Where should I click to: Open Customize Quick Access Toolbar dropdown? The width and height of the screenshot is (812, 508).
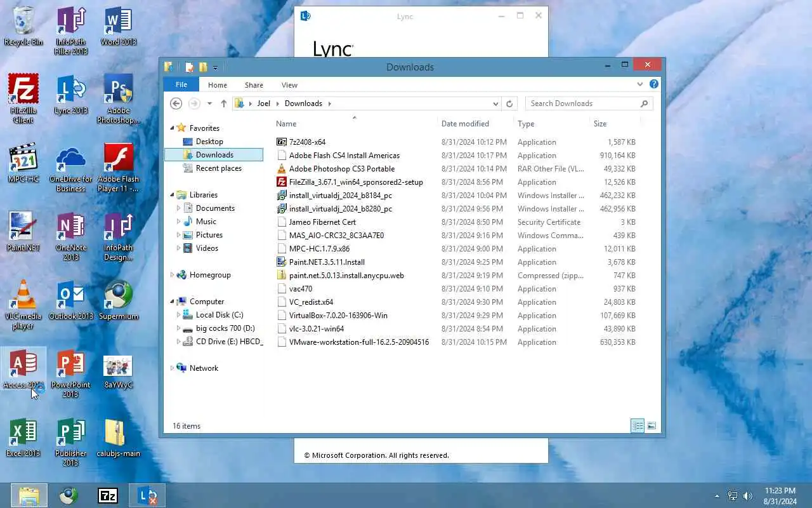point(216,67)
